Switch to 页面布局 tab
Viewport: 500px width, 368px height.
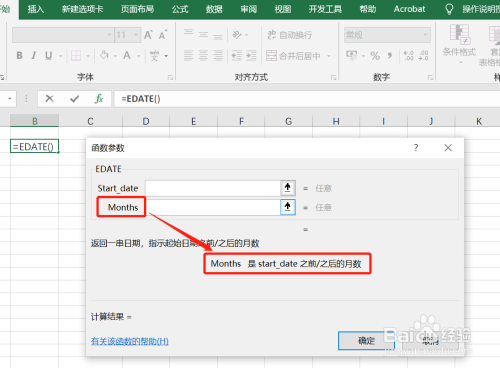(137, 9)
